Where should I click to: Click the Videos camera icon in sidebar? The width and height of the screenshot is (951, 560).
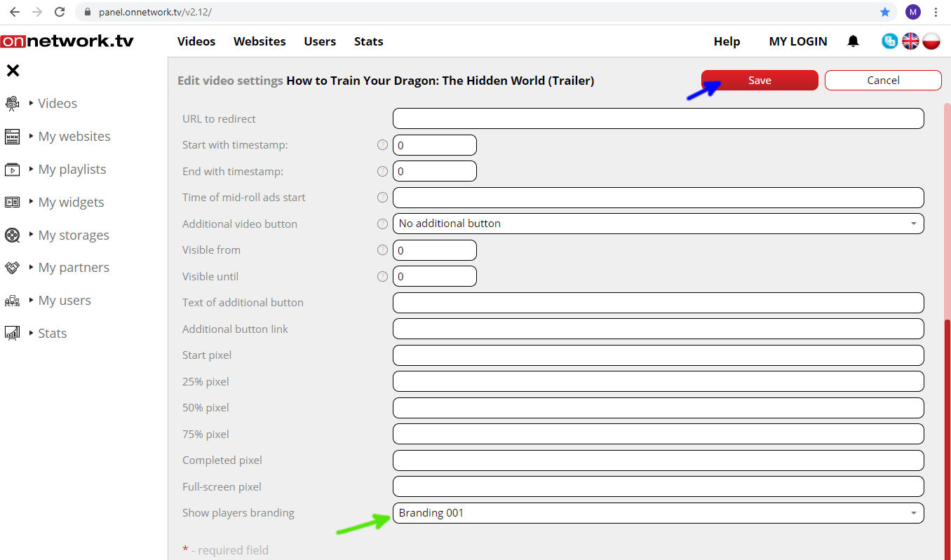[12, 104]
